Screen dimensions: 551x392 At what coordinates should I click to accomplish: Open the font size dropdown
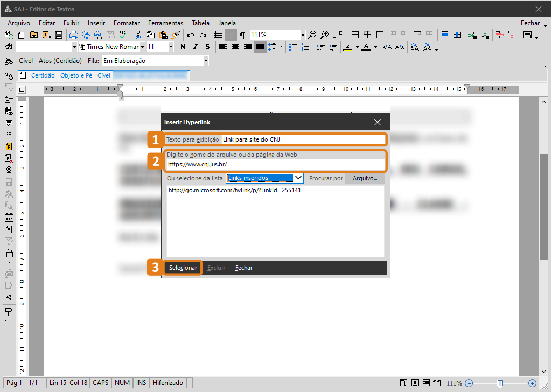(171, 47)
